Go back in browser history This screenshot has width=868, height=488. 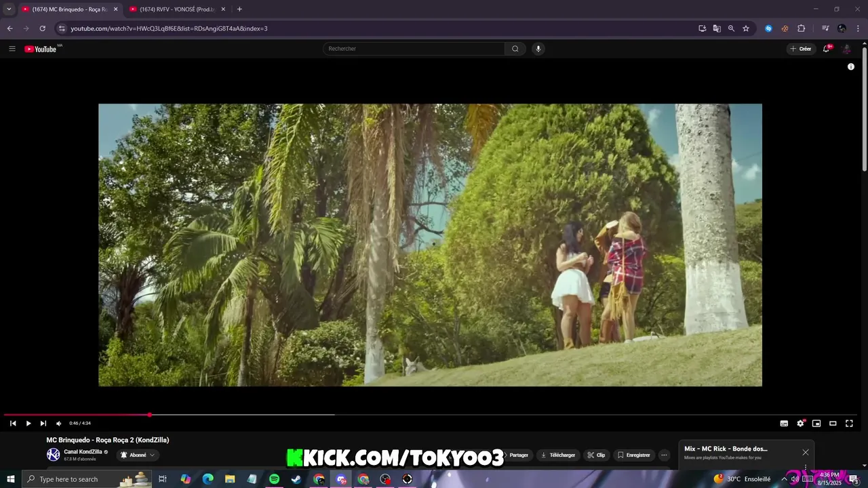[x=9, y=28]
